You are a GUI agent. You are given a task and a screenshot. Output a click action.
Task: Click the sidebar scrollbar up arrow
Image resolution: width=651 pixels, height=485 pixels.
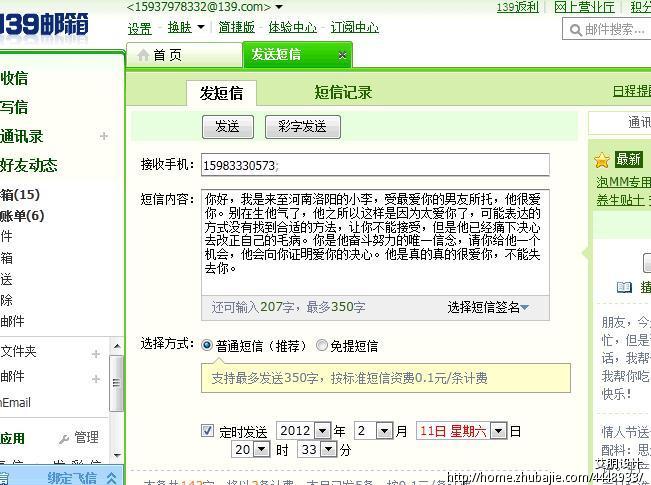coord(117,346)
